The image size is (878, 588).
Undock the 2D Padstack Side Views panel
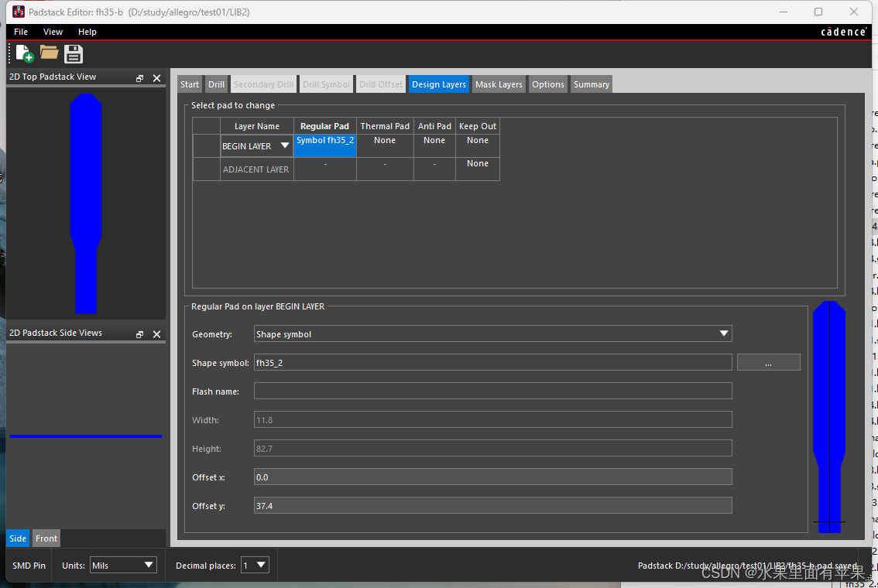click(140, 334)
